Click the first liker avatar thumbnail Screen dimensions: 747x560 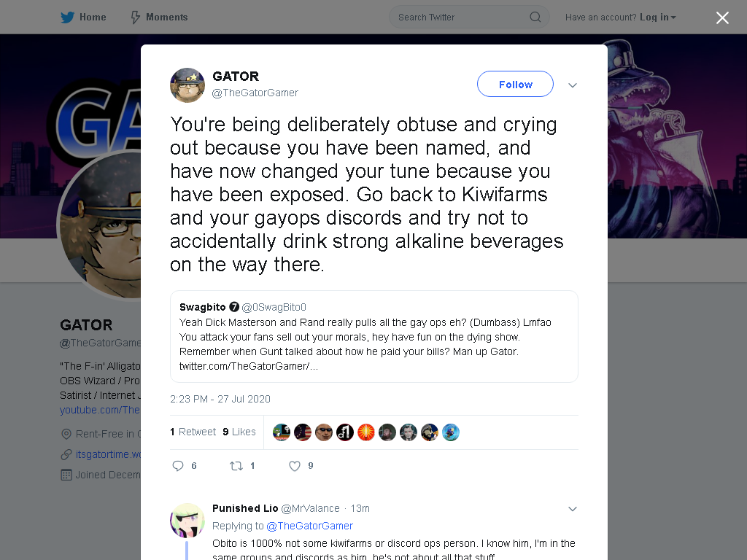click(x=282, y=432)
